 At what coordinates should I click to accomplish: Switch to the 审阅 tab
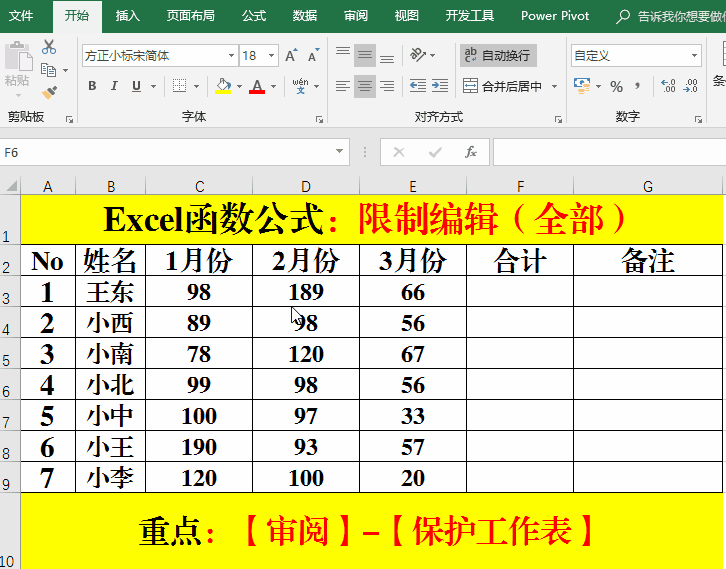(356, 16)
